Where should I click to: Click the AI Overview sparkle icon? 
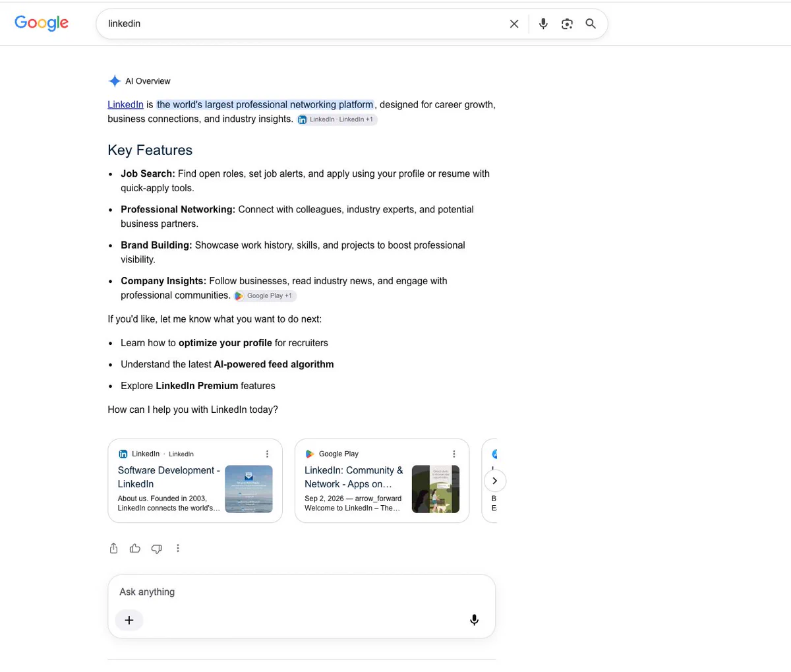point(115,81)
